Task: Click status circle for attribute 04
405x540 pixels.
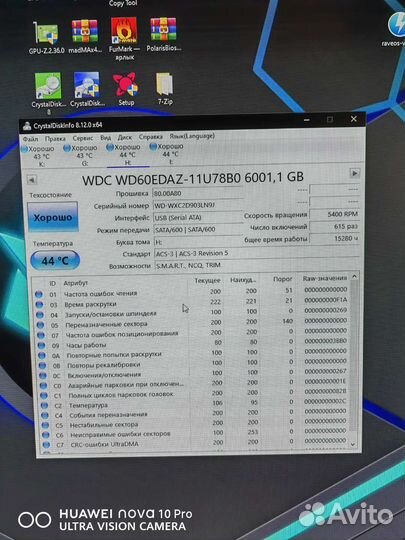Action: pos(40,315)
